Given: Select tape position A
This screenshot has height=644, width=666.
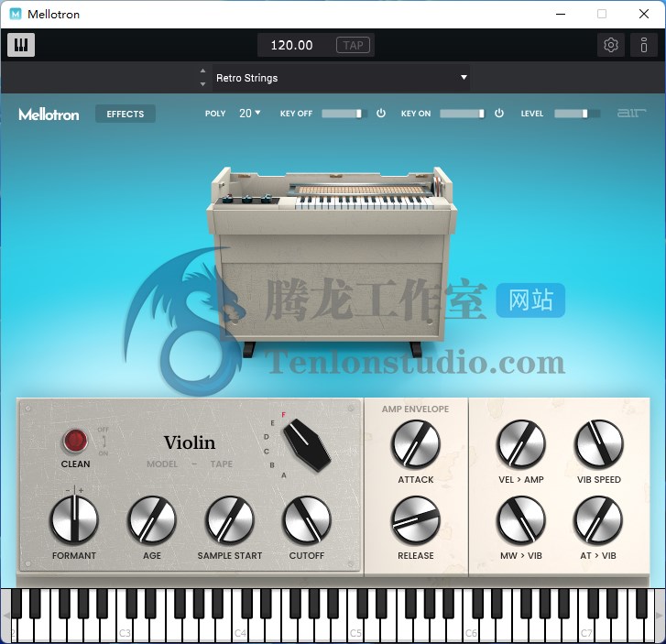Looking at the screenshot, I should (284, 475).
